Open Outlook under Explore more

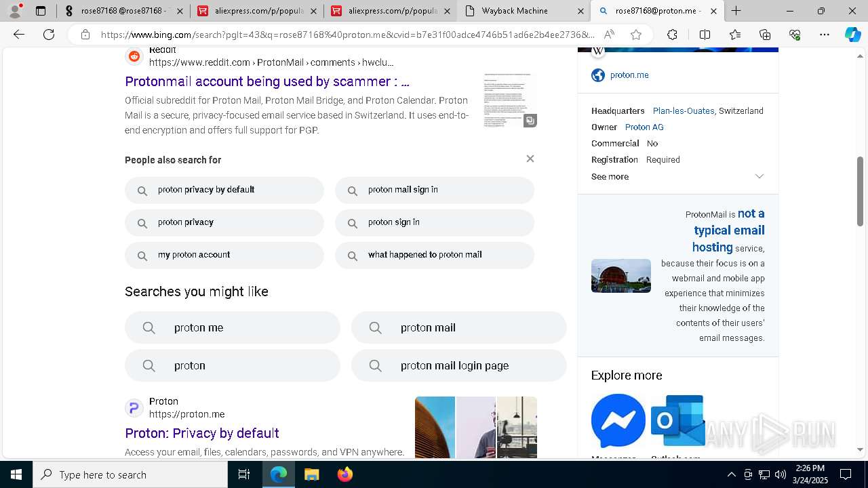point(678,421)
